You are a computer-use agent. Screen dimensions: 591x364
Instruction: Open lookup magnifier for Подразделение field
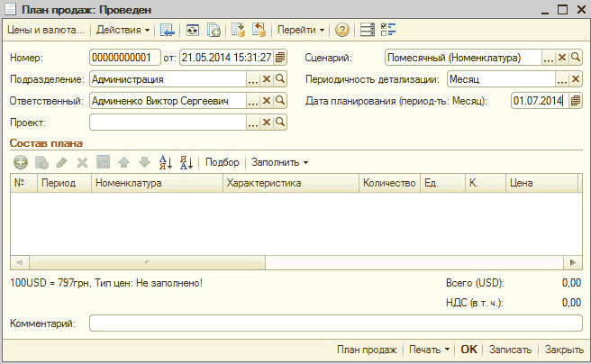(280, 79)
